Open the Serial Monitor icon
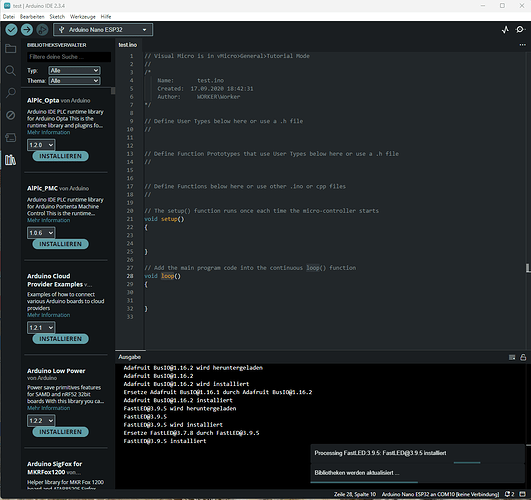The height and width of the screenshot is (500, 531). [x=520, y=30]
